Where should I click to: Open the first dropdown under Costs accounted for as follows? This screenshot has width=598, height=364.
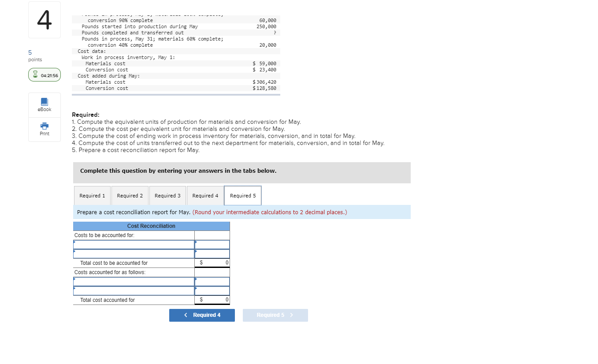(x=134, y=282)
